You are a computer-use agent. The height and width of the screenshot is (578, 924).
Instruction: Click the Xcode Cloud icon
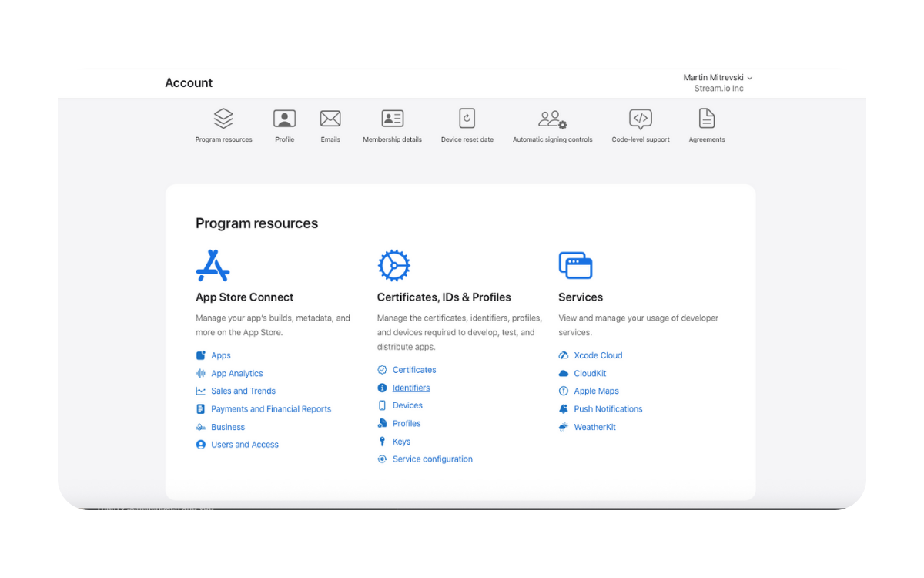[564, 355]
